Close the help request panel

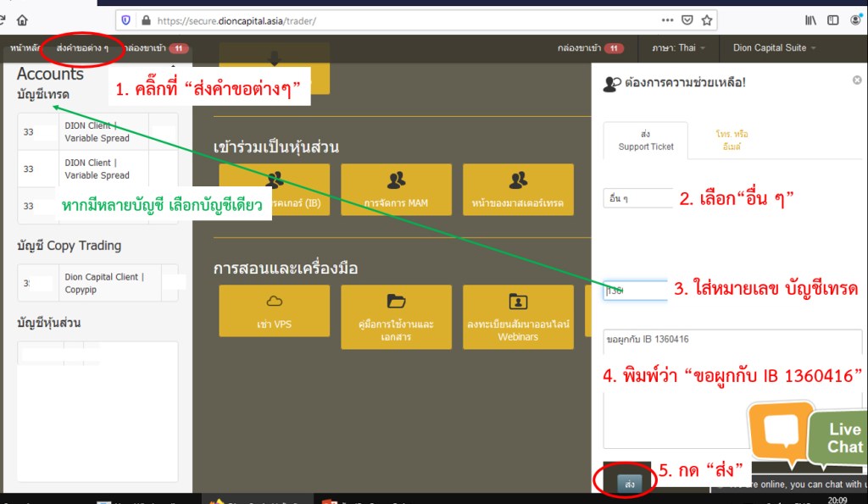(x=856, y=80)
